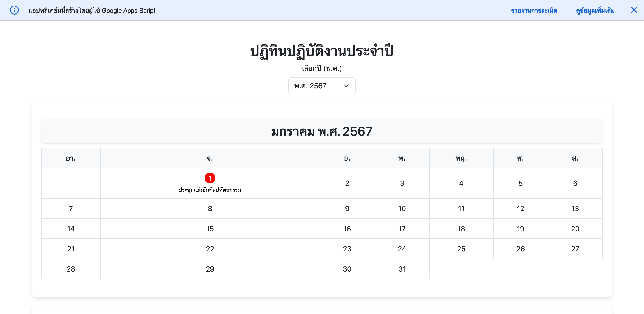Image resolution: width=644 pixels, height=314 pixels.
Task: Select day 20 in the calendar grid
Action: click(575, 228)
